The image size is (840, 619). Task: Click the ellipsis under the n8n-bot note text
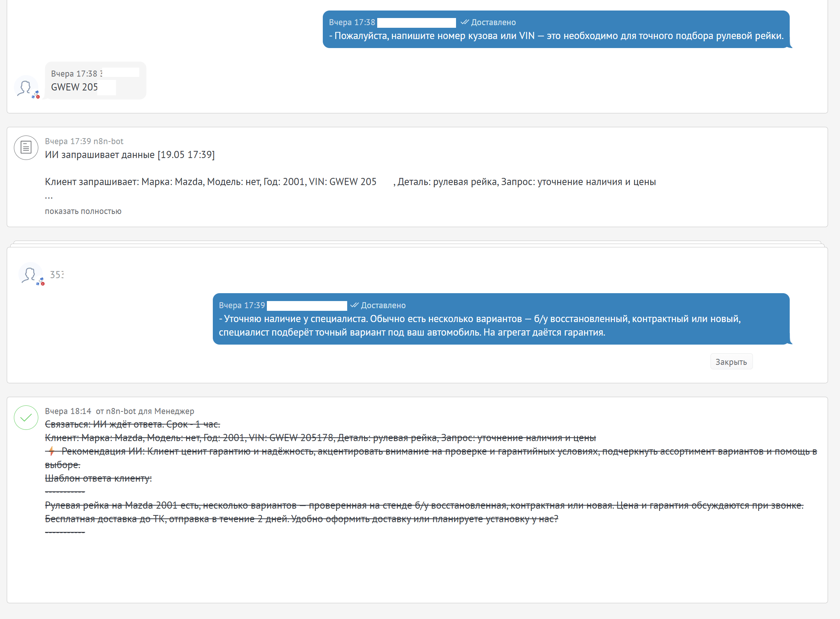click(x=49, y=197)
